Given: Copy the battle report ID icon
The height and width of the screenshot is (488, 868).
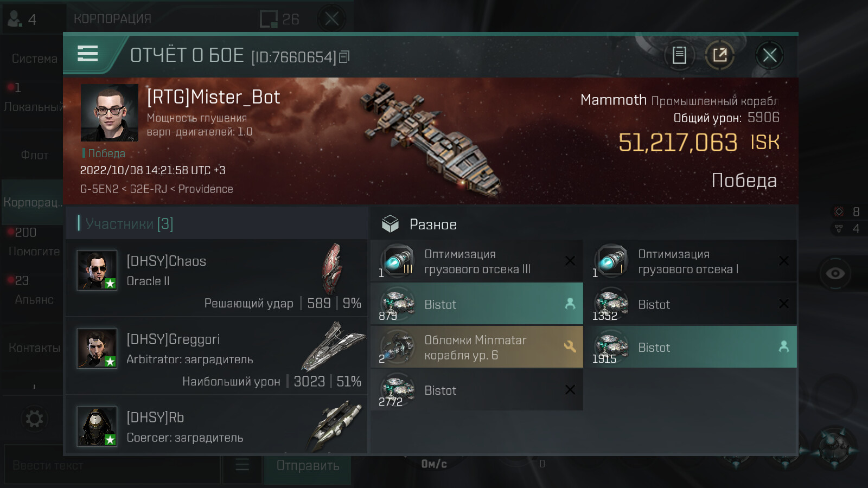Looking at the screenshot, I should click(x=344, y=57).
